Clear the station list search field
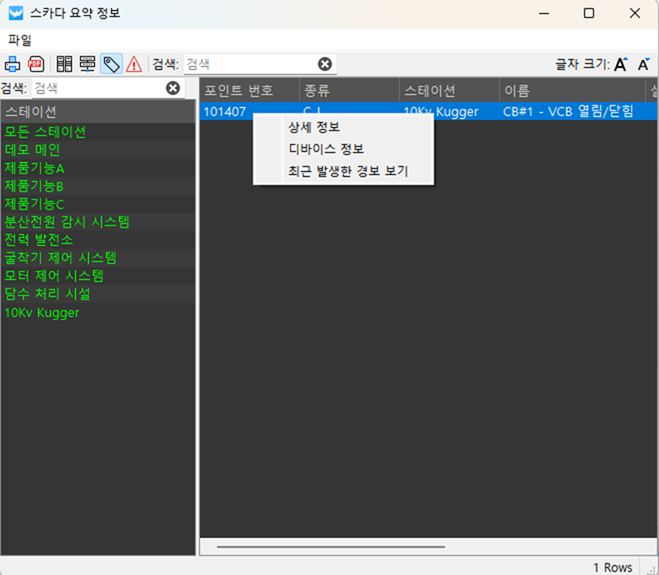Viewport: 659px width, 575px height. (x=173, y=88)
